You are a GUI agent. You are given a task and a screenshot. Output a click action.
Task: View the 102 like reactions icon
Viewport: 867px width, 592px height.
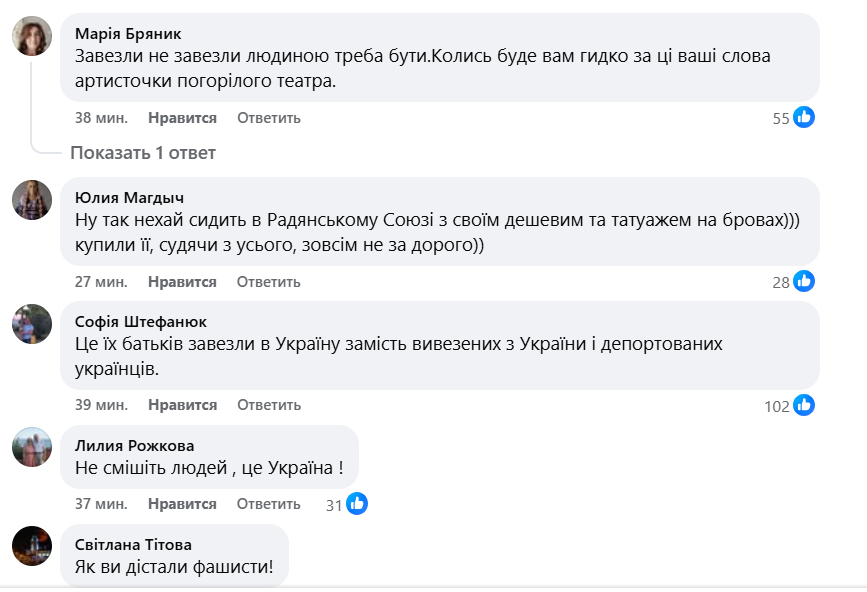coord(804,406)
